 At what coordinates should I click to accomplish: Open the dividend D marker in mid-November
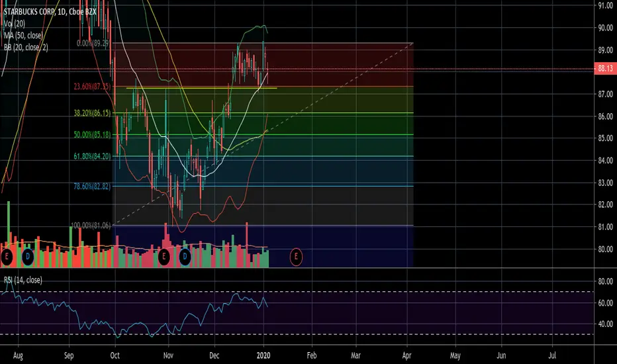pos(185,257)
